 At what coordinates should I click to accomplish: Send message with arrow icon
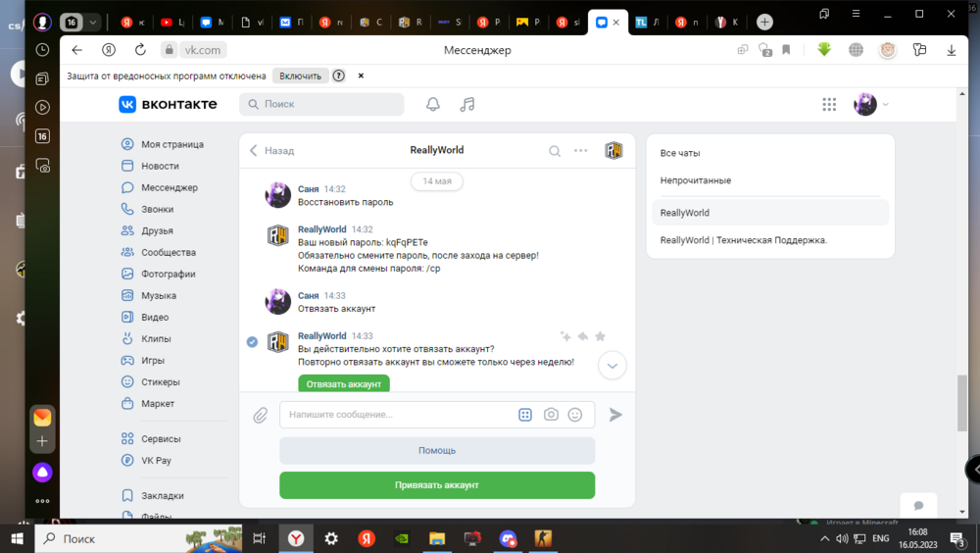click(x=615, y=415)
